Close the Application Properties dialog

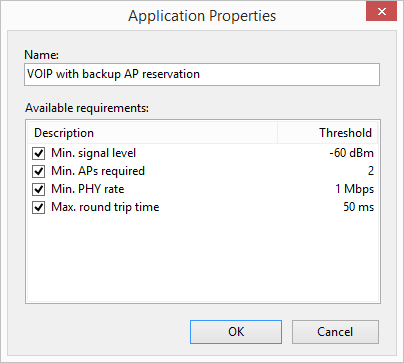(x=382, y=12)
